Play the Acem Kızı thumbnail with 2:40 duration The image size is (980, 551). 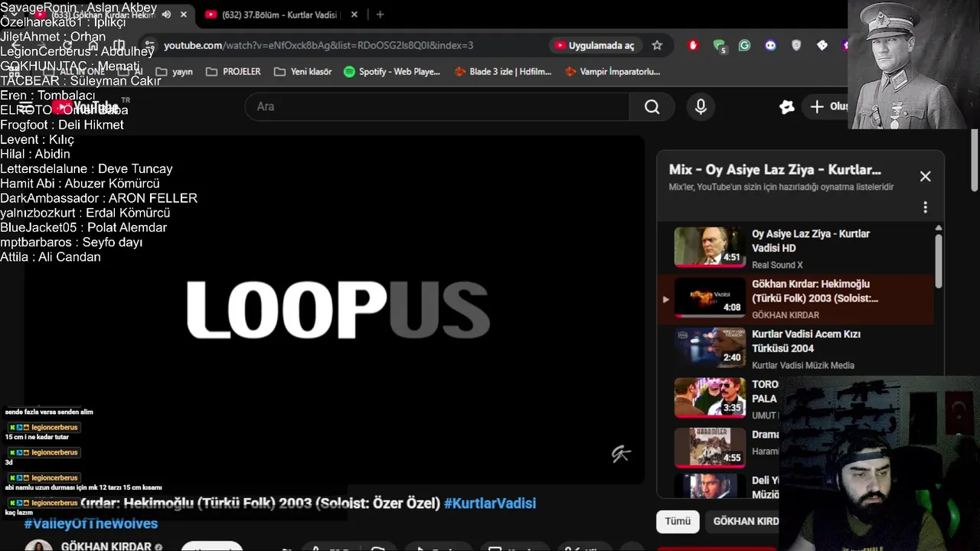click(710, 347)
